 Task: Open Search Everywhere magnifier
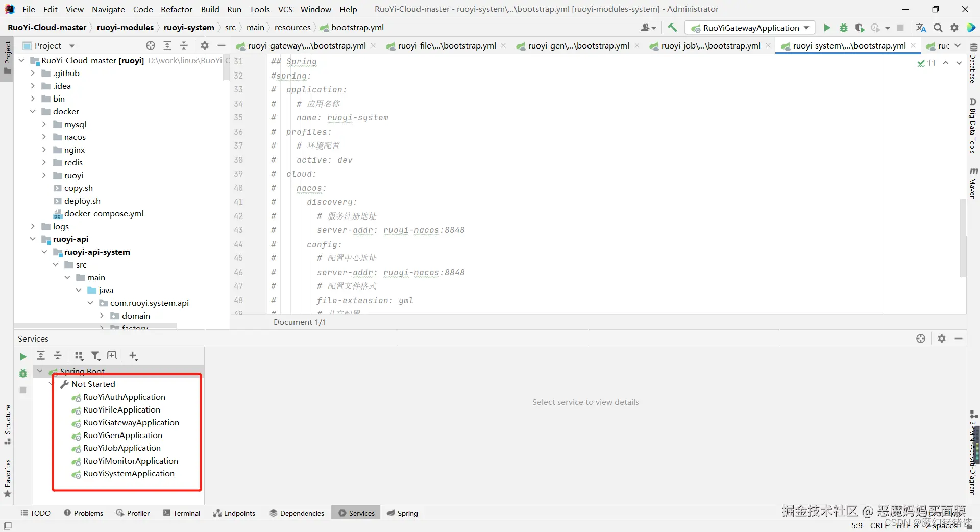pyautogui.click(x=938, y=28)
